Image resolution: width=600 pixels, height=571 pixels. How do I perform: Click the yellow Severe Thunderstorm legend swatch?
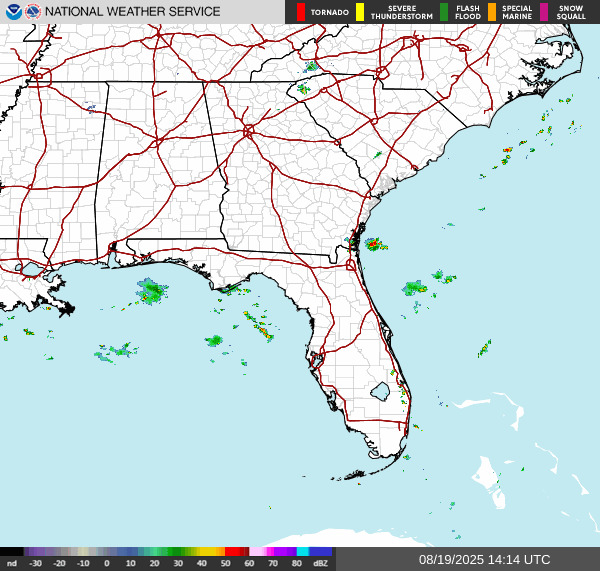360,12
